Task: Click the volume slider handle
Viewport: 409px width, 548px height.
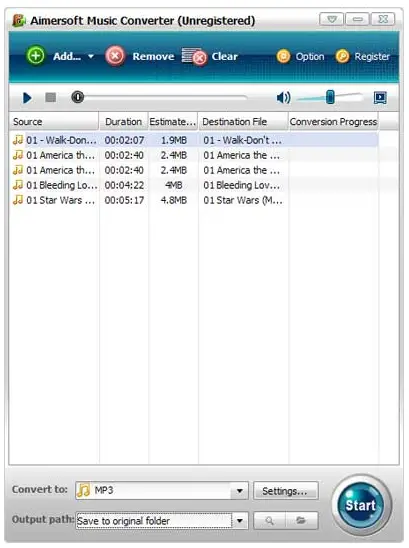Action: point(330,97)
